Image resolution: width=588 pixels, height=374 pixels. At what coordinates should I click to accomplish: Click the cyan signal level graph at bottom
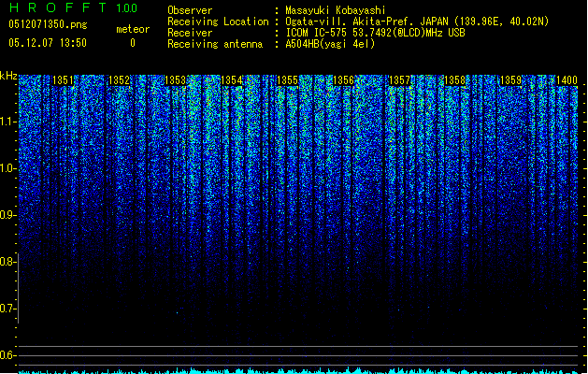click(x=298, y=371)
